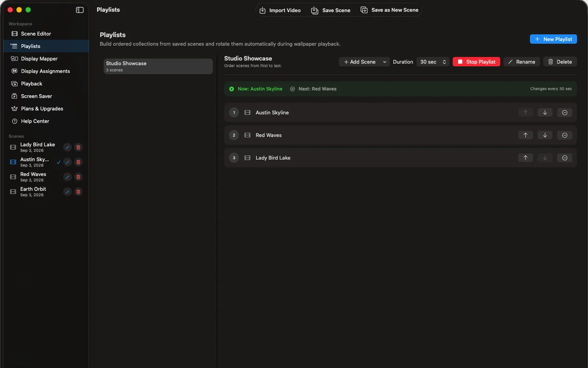Move Austin Skyline down in playlist
Screen dimensions: 588x368
coord(545,112)
